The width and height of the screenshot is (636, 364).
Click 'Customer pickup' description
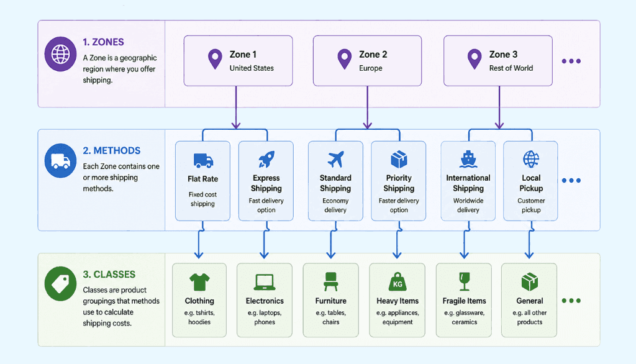coord(531,206)
